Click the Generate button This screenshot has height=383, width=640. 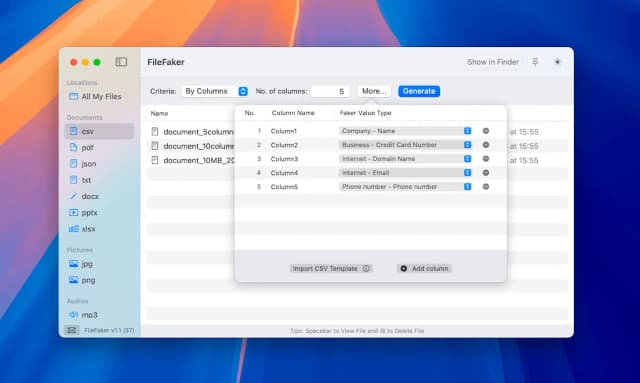419,91
